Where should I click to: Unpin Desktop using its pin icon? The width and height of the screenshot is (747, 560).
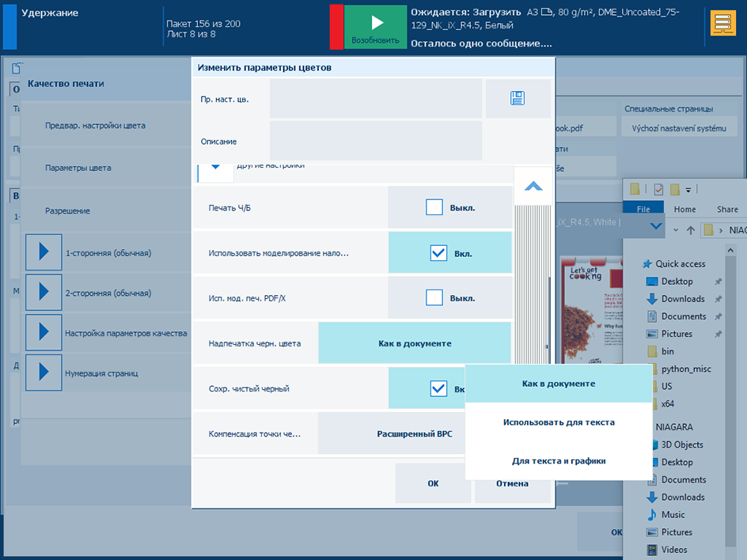pyautogui.click(x=718, y=282)
